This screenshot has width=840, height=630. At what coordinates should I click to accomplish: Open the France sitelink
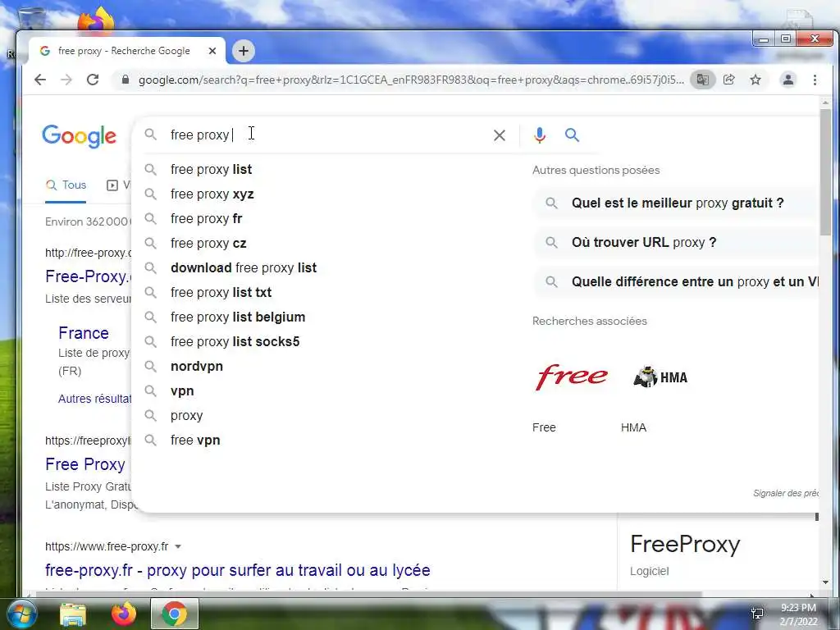click(x=84, y=333)
